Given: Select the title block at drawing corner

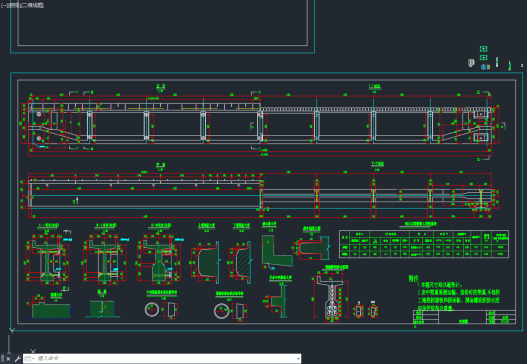Looking at the screenshot, I should [x=464, y=317].
